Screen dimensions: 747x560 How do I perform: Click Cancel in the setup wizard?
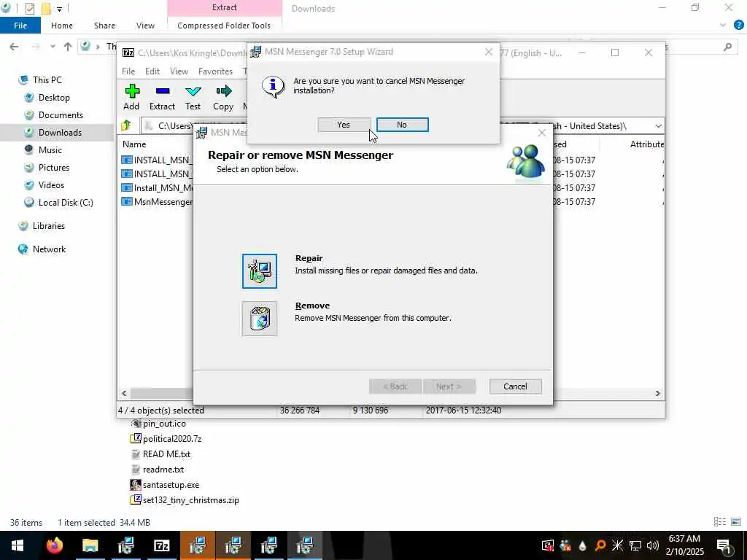coord(515,386)
